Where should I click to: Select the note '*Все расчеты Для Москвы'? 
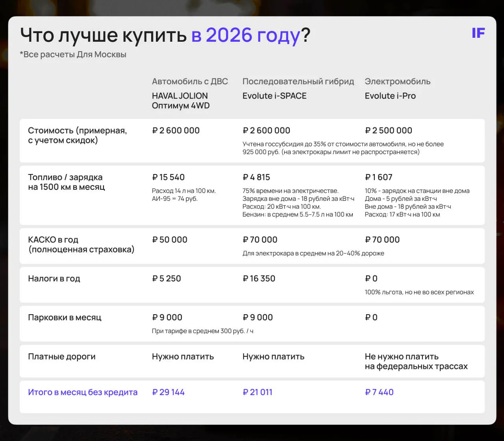click(x=73, y=54)
